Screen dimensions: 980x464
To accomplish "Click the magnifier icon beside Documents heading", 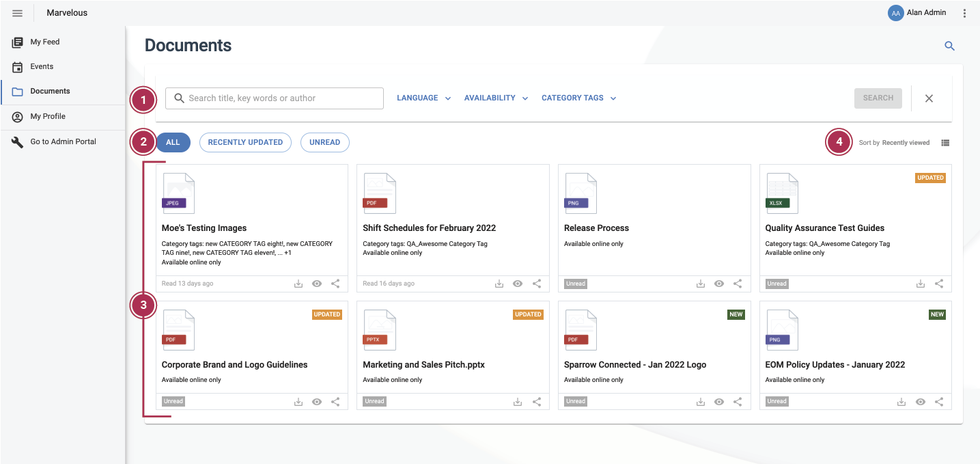I will coord(949,46).
